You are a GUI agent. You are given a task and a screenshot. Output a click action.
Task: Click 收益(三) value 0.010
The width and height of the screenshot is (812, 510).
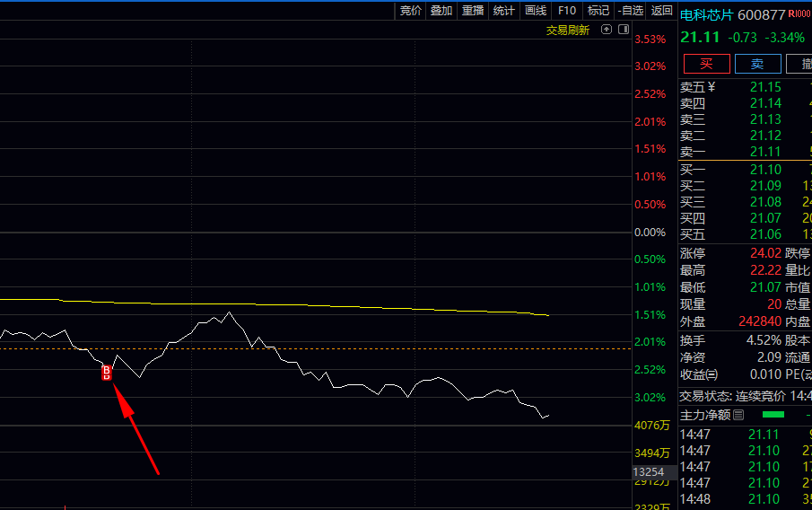[765, 374]
